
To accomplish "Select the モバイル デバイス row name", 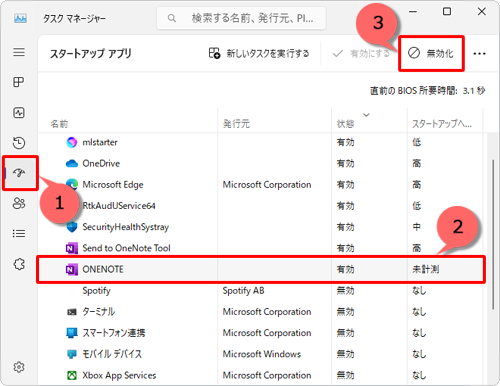I will pyautogui.click(x=112, y=354).
